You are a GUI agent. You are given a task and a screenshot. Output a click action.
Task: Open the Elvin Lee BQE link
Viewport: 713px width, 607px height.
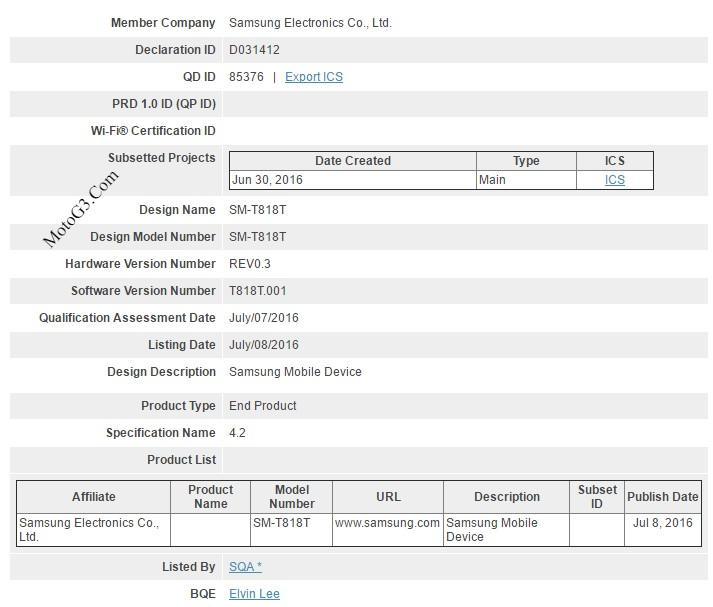pyautogui.click(x=254, y=593)
